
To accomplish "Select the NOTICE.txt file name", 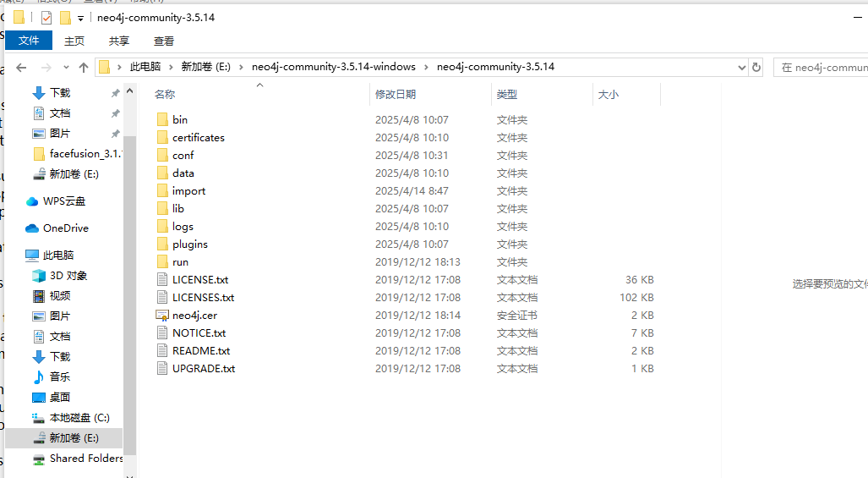I will pyautogui.click(x=199, y=332).
